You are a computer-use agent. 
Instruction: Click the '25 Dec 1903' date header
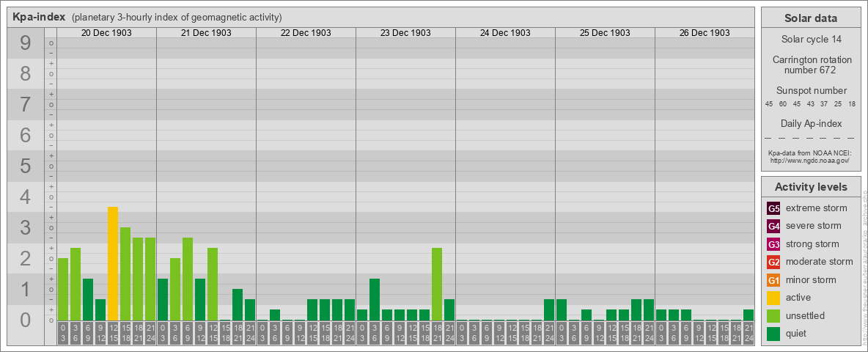(605, 33)
